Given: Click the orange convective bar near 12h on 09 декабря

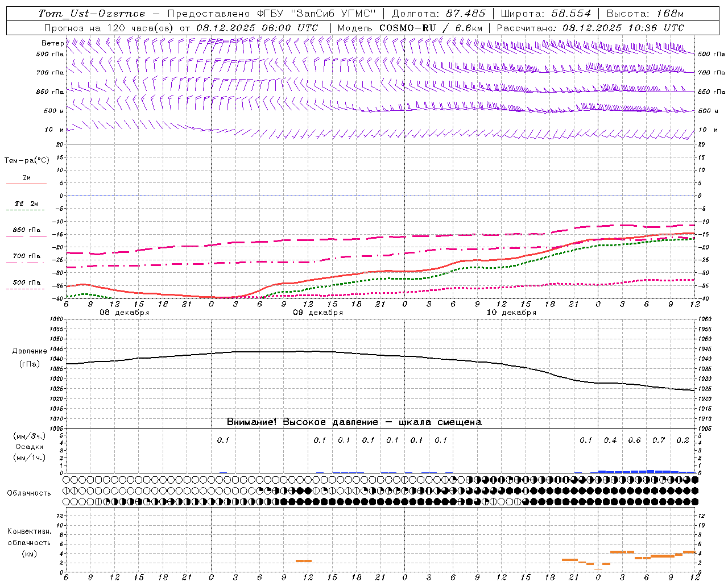Looking at the screenshot, I should [304, 561].
